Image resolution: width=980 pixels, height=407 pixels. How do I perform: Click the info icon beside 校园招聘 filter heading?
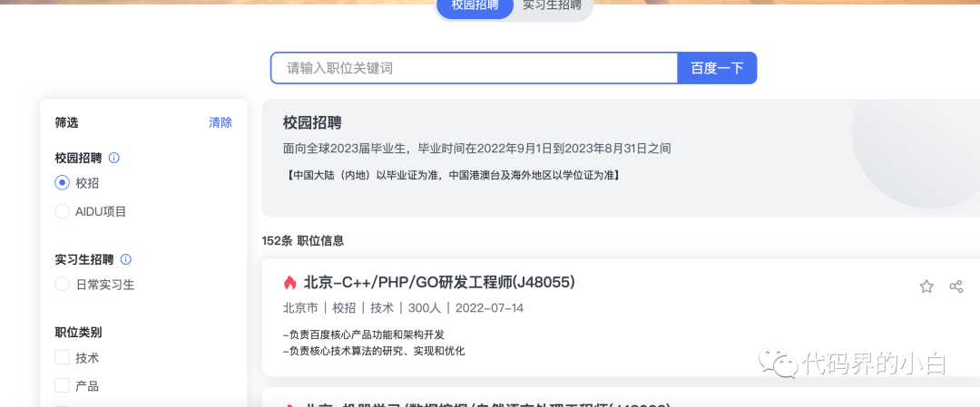(113, 158)
